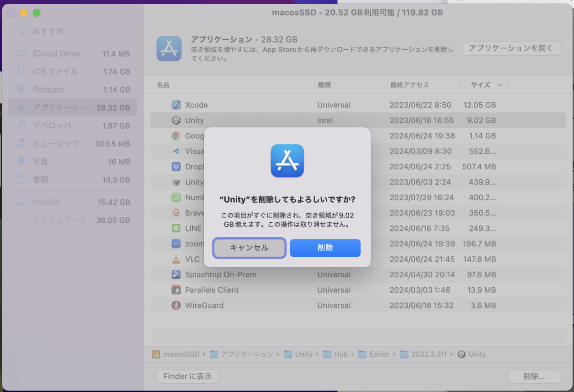574x392 pixels.
Task: Click the Xcode app icon
Action: pyautogui.click(x=177, y=105)
